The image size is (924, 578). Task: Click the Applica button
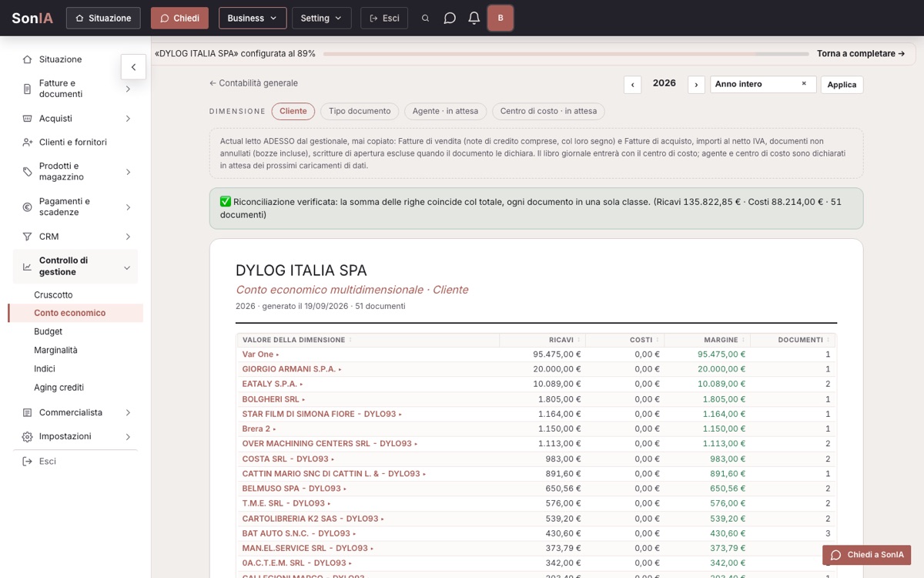click(842, 85)
